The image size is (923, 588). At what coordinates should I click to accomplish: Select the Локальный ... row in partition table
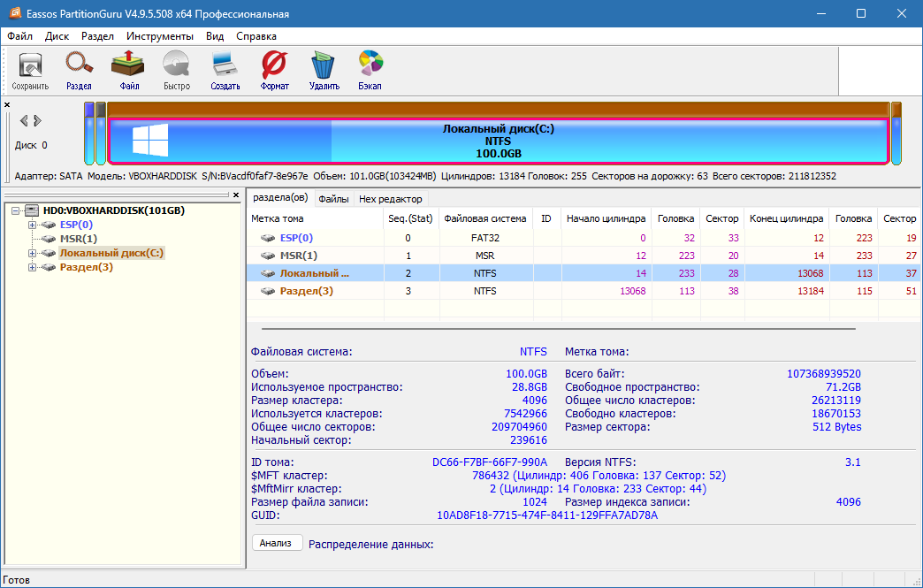pos(584,273)
